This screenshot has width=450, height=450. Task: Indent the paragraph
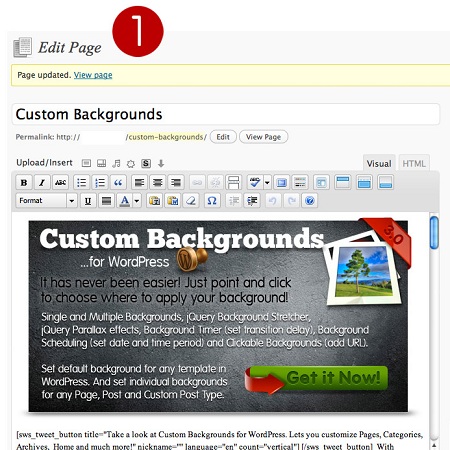click(252, 201)
